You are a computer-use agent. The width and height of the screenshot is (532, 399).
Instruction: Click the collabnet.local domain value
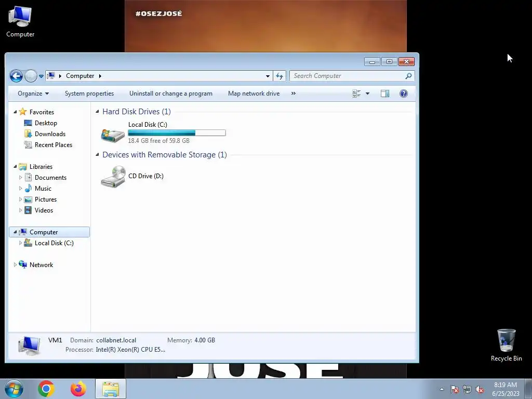tap(116, 340)
